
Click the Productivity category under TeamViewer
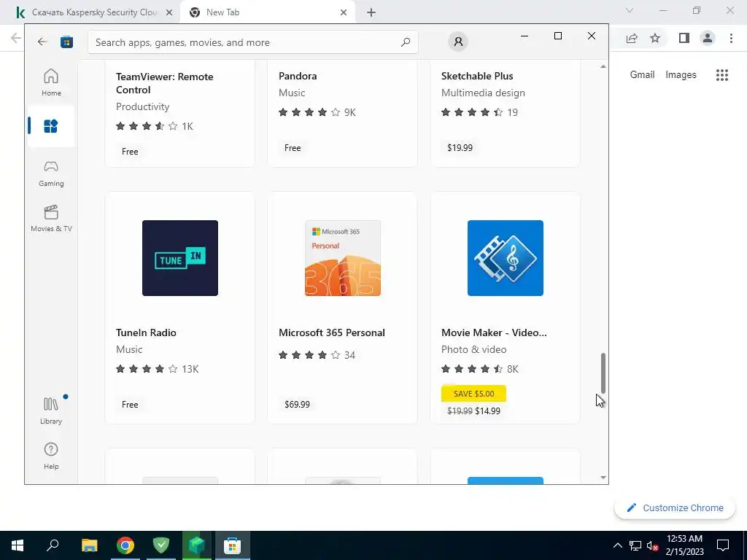(142, 106)
